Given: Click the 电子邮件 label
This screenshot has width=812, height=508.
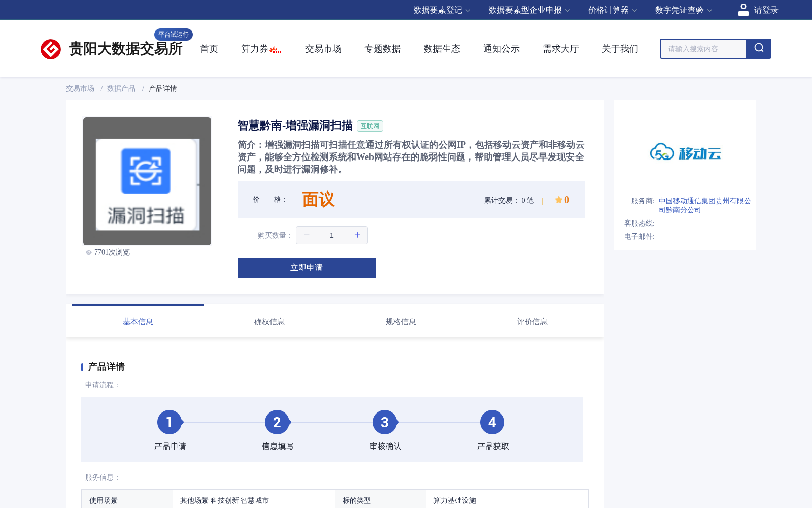Looking at the screenshot, I should point(639,236).
